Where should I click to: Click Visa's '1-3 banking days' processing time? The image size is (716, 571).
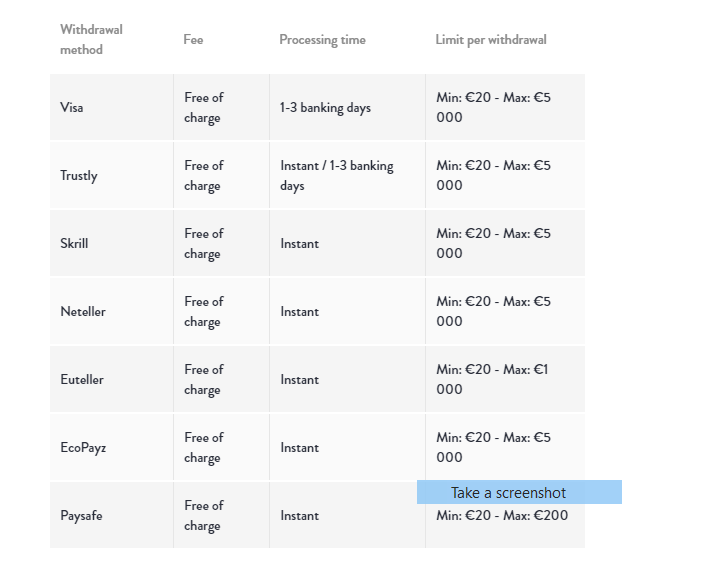pos(325,108)
